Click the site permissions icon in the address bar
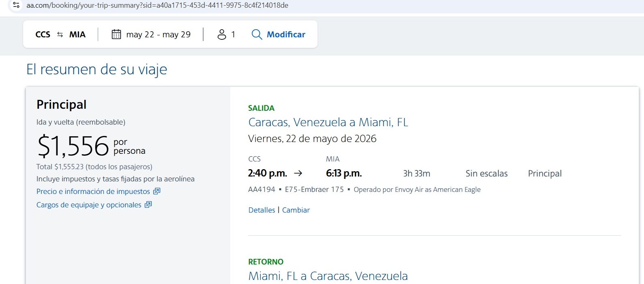The image size is (644, 284). (x=16, y=5)
